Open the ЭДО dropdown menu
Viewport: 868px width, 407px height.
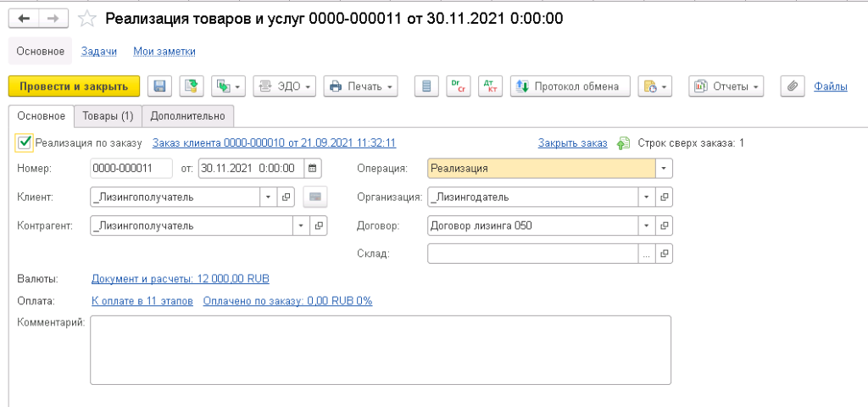pos(285,86)
